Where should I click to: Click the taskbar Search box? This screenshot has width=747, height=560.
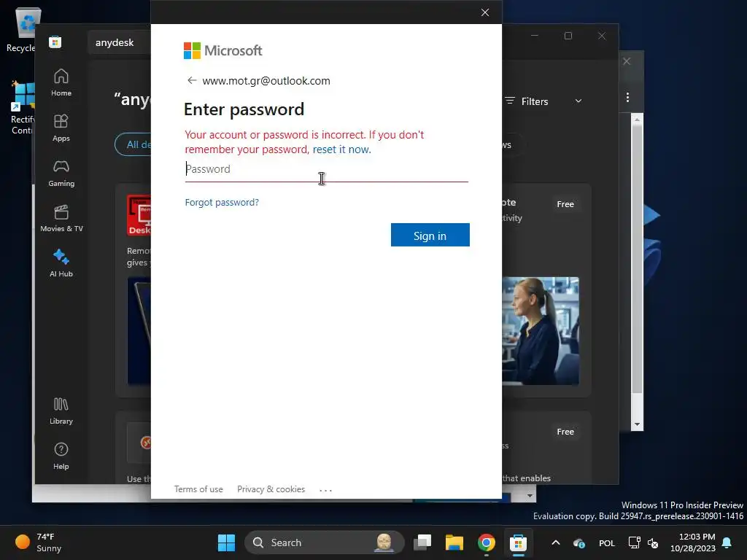[324, 542]
